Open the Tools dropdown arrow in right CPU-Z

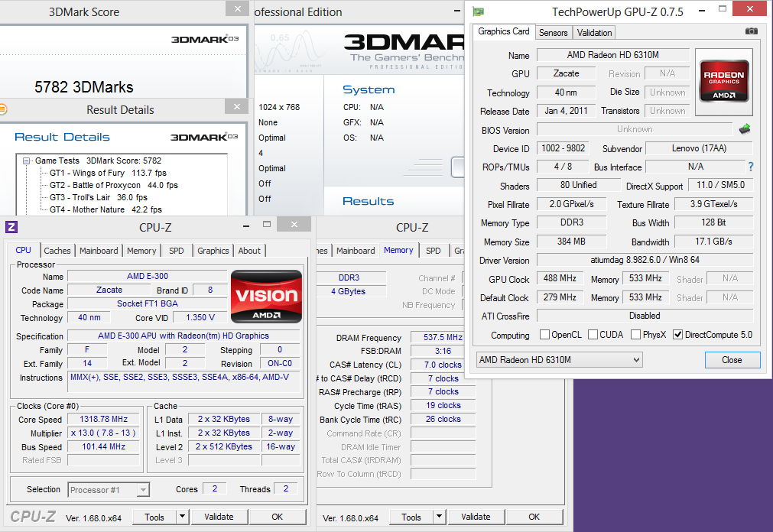click(x=439, y=517)
